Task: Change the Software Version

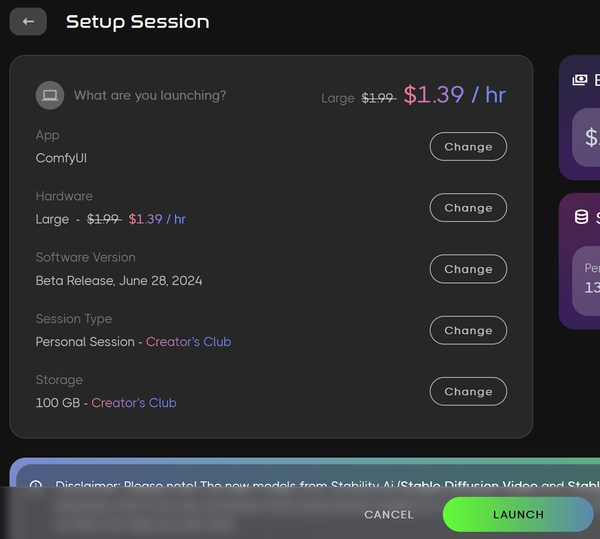Action: (468, 269)
